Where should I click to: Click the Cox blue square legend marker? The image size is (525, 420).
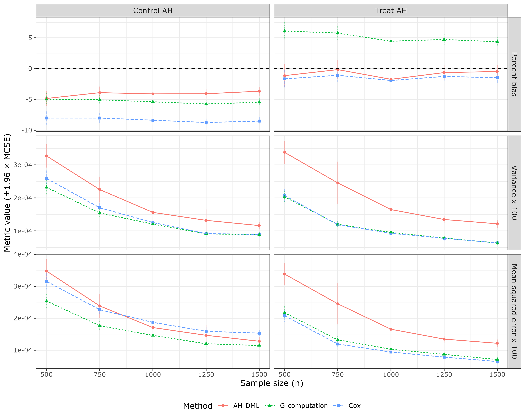pyautogui.click(x=338, y=406)
